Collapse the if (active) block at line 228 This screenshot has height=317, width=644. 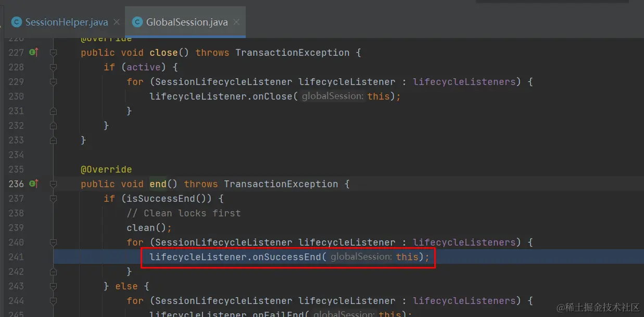[53, 67]
